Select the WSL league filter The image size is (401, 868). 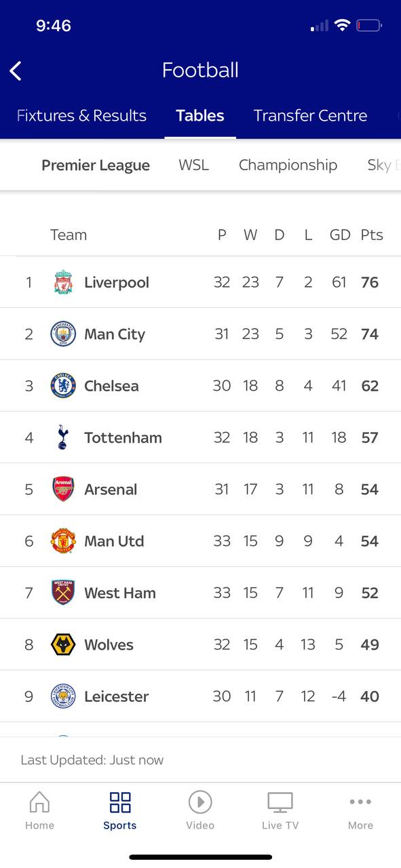193,165
